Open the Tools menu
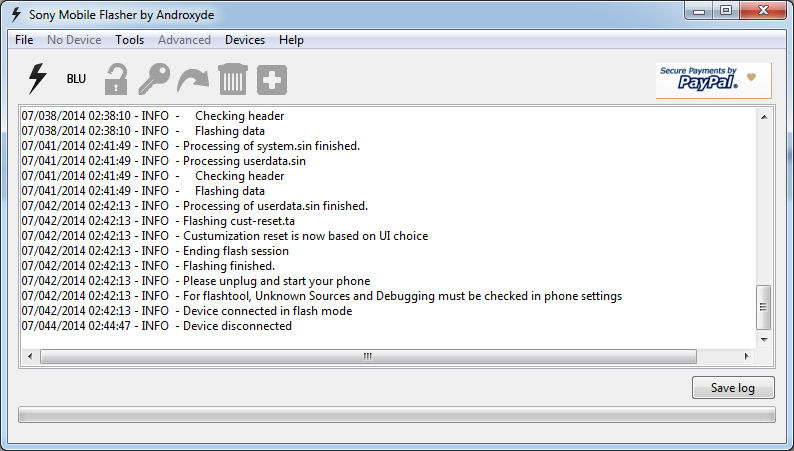Screen dimensions: 794x451 click(x=129, y=40)
